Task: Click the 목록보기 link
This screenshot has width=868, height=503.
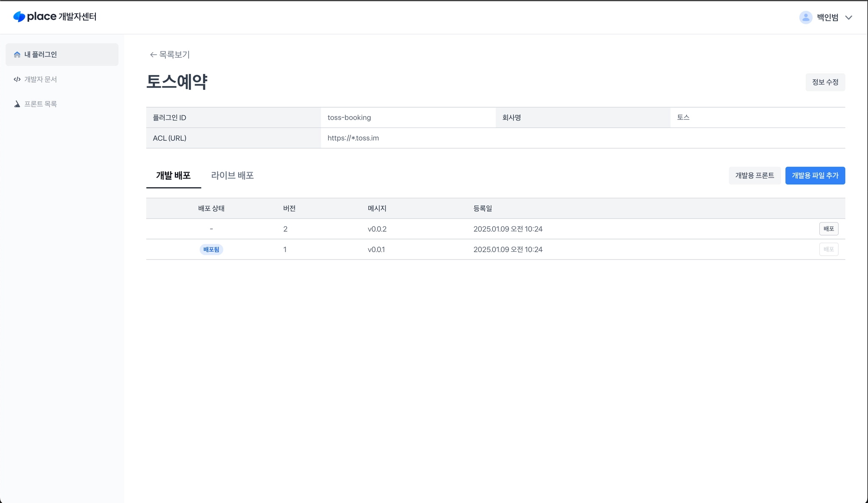Action: coord(174,55)
